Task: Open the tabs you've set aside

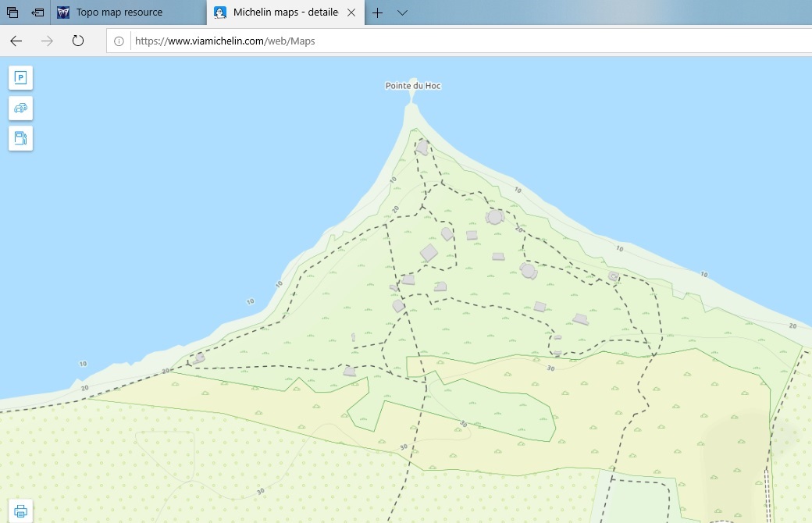Action: 12,12
